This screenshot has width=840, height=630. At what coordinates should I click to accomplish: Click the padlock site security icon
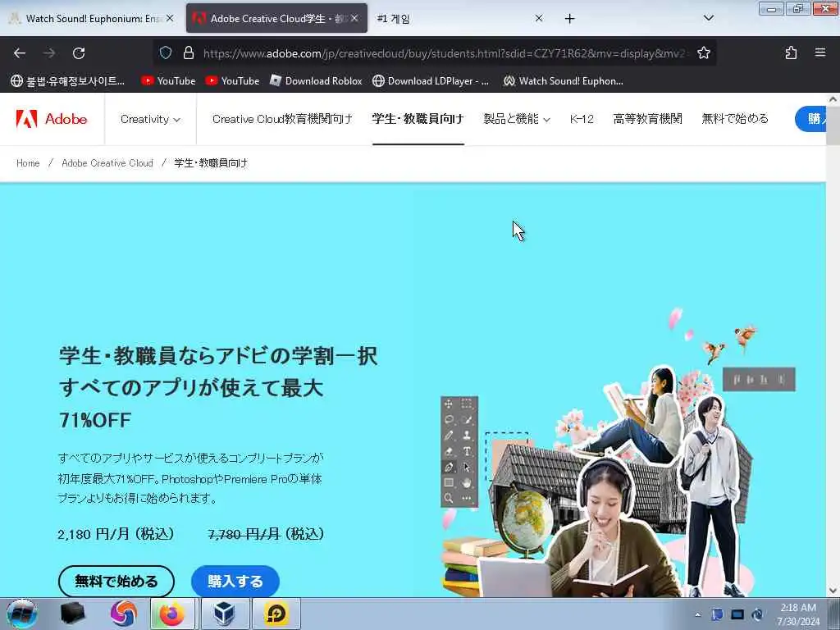(188, 53)
